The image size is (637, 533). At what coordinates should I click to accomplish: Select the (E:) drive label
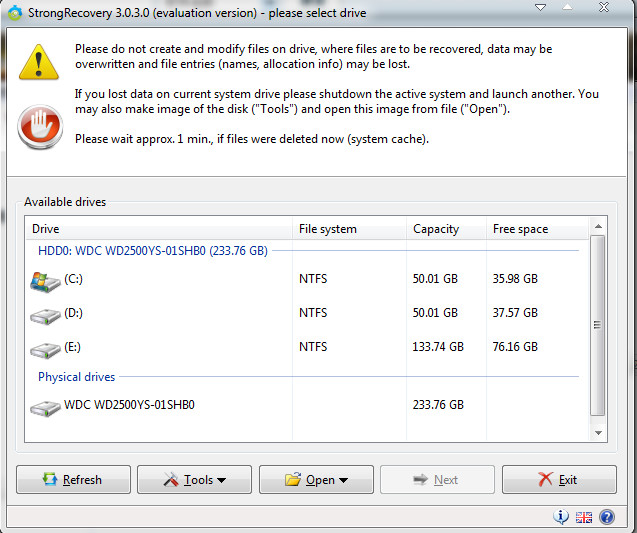[73, 347]
